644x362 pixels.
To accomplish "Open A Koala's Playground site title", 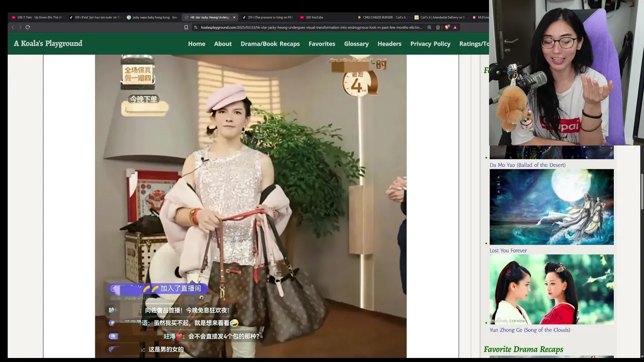I will click(x=48, y=44).
